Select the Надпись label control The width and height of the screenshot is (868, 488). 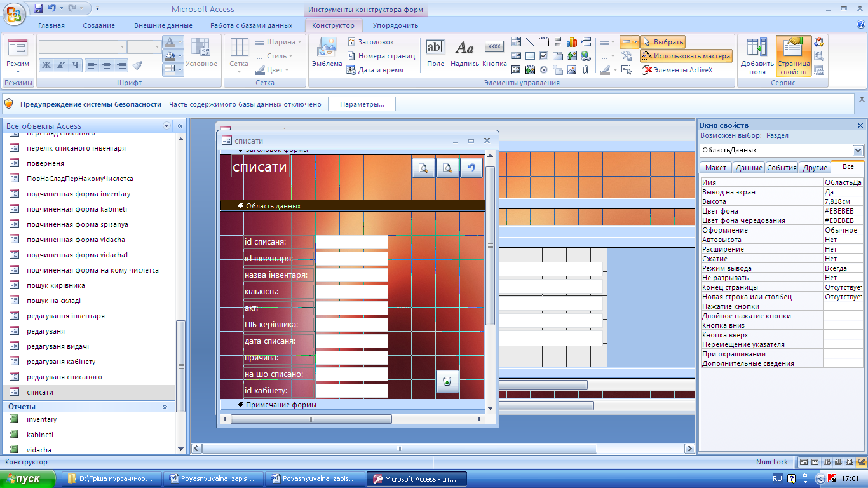pyautogui.click(x=465, y=53)
